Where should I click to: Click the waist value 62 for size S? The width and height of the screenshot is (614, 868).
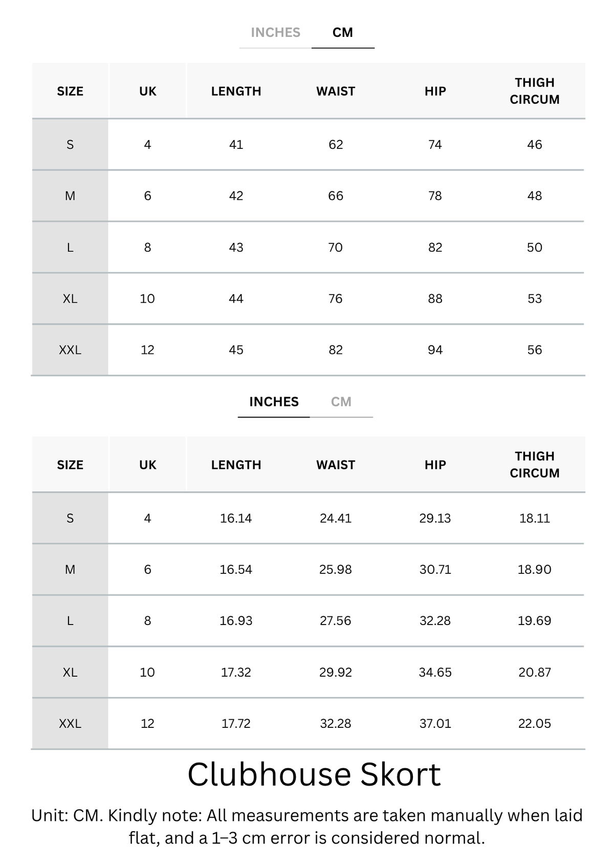click(336, 145)
